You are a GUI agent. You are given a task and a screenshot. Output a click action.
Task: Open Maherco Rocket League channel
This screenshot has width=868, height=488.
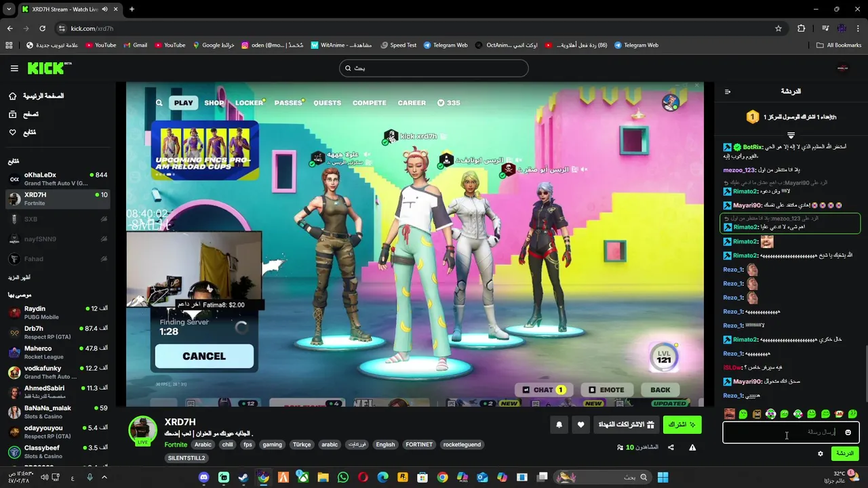click(x=58, y=352)
